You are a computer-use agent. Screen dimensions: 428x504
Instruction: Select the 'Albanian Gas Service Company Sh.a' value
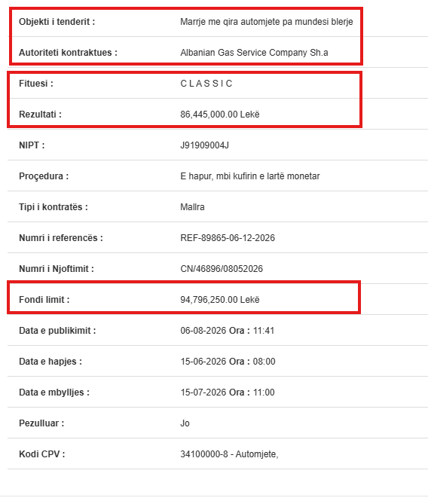click(254, 53)
